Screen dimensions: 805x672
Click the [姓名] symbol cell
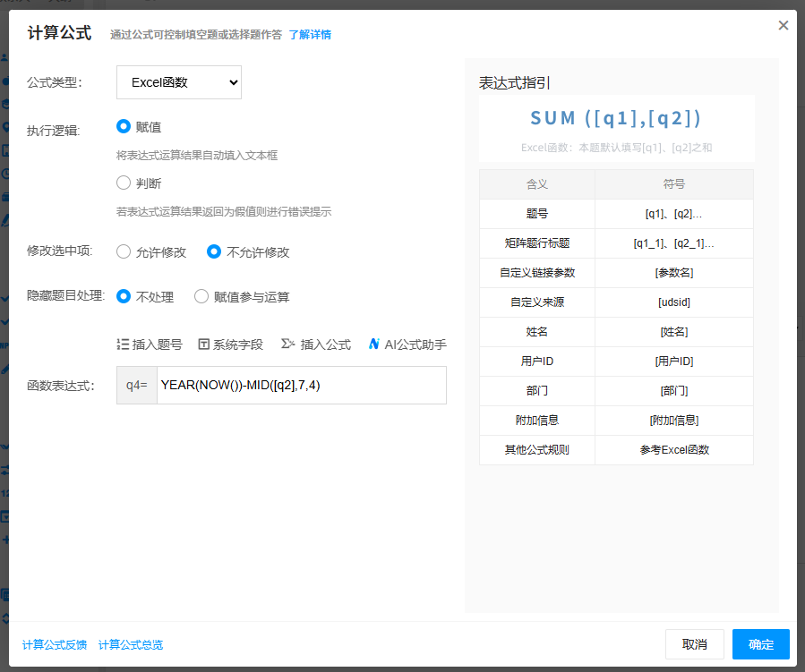tap(674, 332)
